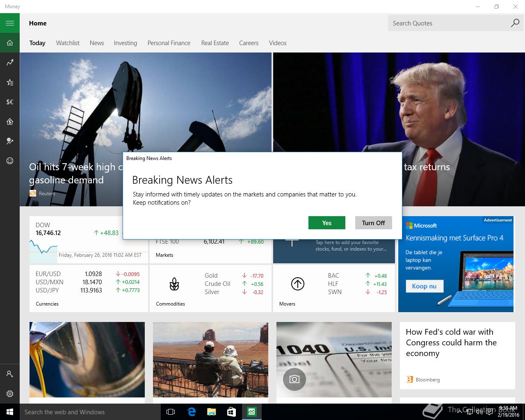Click the HLF mover row
This screenshot has height=420, width=525.
(x=357, y=284)
